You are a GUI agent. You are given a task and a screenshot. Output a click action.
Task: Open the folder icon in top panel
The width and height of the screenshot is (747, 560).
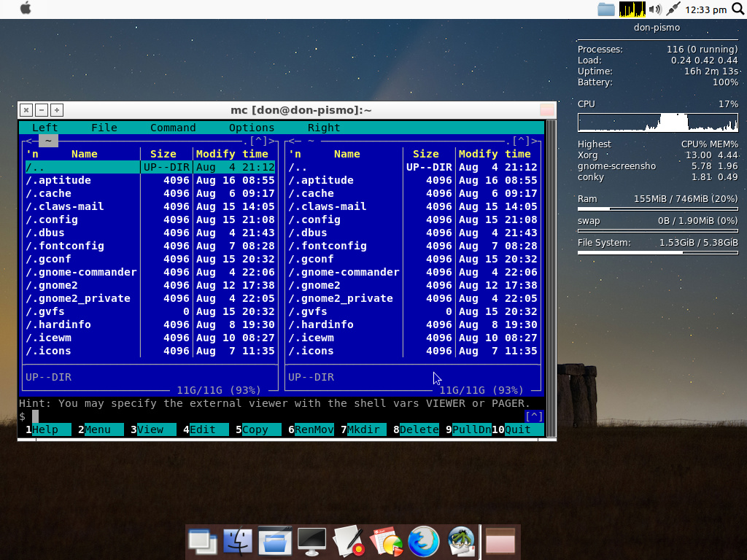click(606, 9)
